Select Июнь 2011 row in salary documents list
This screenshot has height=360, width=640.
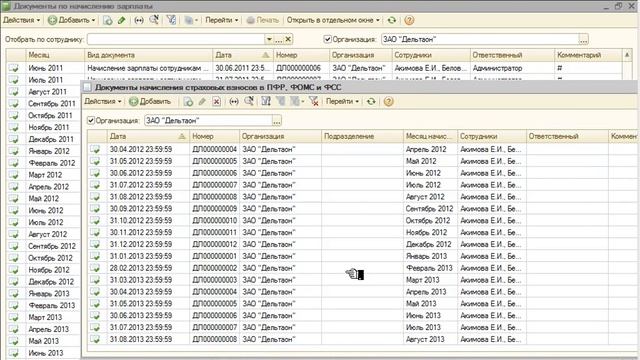[313, 68]
